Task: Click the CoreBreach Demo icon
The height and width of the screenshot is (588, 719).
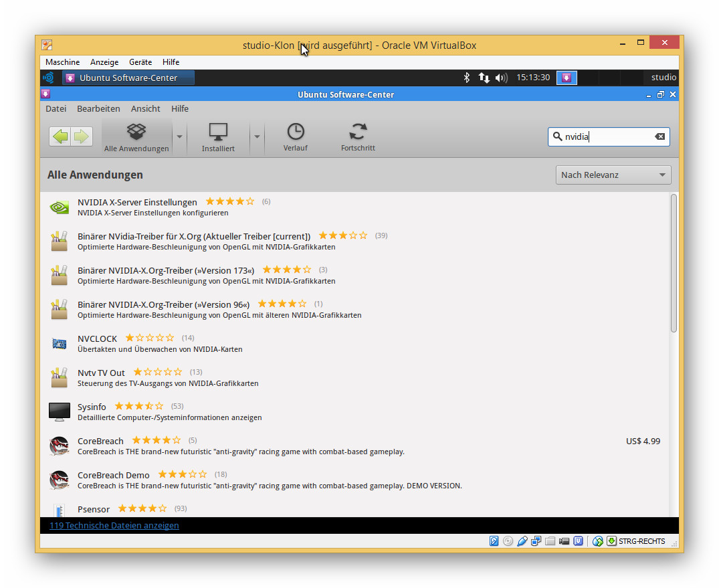Action: pyautogui.click(x=59, y=480)
